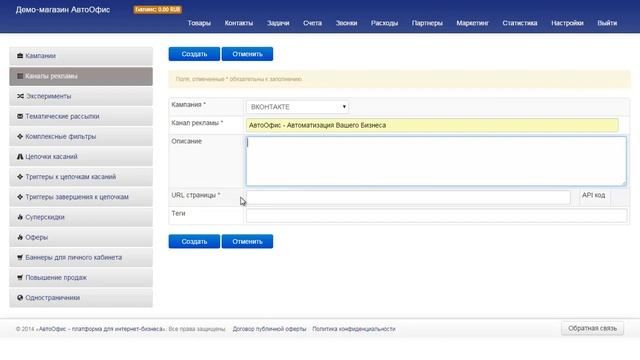Screen dimensions: 640x360
Task: Click the Кампании sidebar icon
Action: [20, 56]
